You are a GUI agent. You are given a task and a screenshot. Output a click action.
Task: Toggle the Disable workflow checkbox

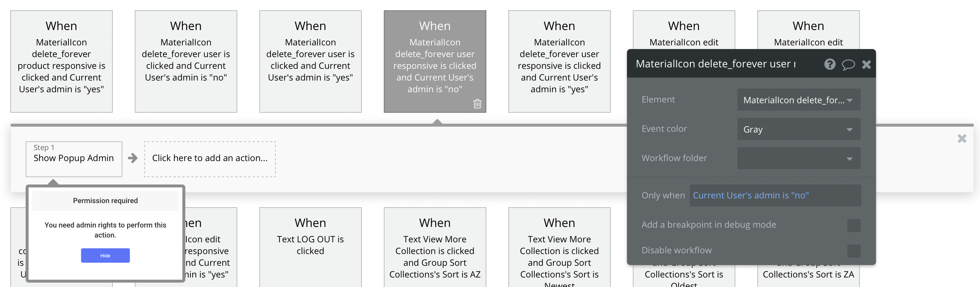(853, 251)
